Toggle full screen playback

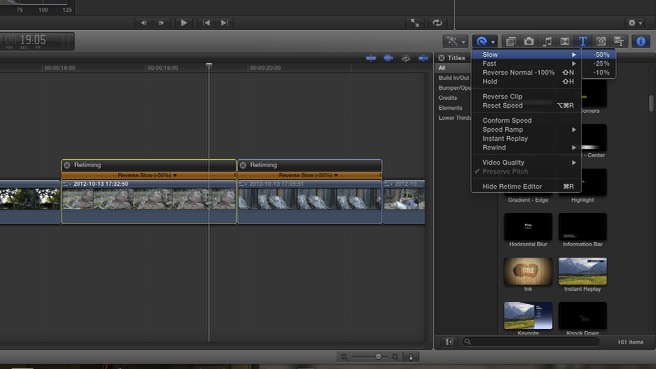coord(415,23)
